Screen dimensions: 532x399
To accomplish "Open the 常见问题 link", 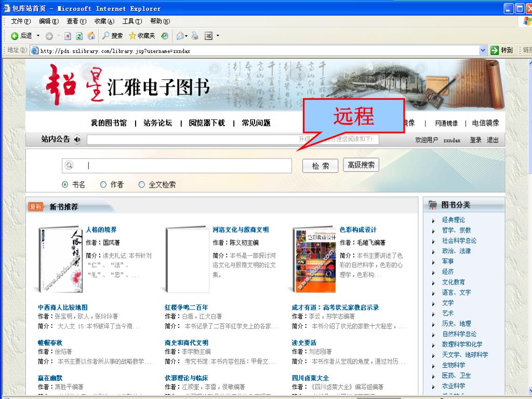I will [x=256, y=123].
